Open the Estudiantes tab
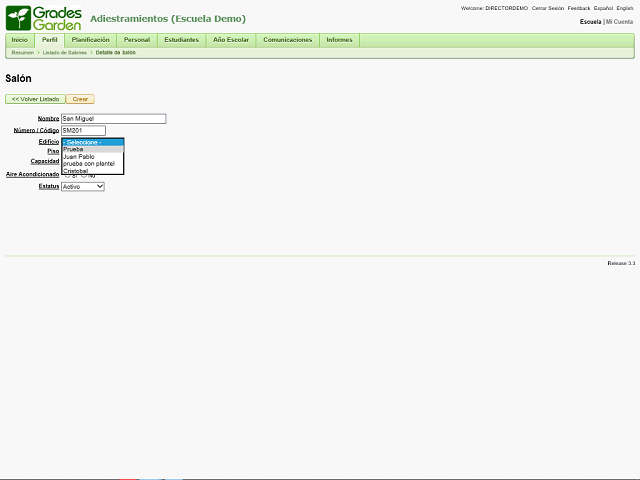The image size is (640, 480). click(181, 40)
